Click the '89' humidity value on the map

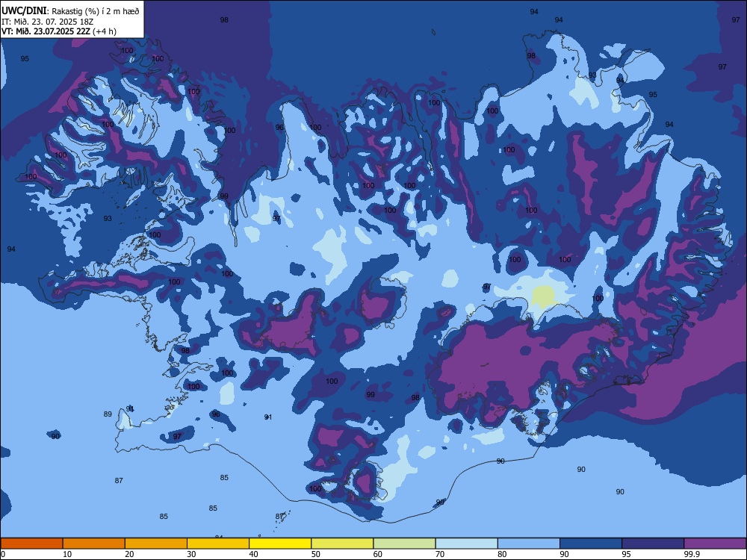pyautogui.click(x=108, y=414)
